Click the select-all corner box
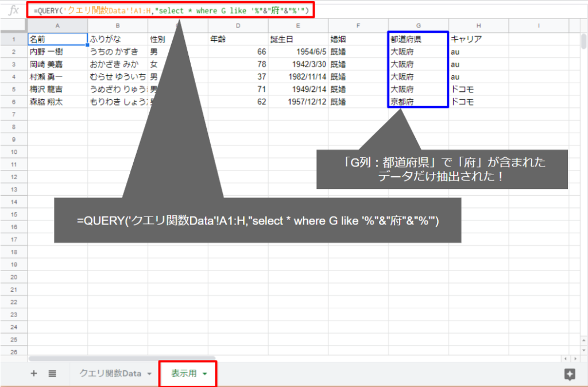Screen dimensions: 588x387 pos(14,25)
